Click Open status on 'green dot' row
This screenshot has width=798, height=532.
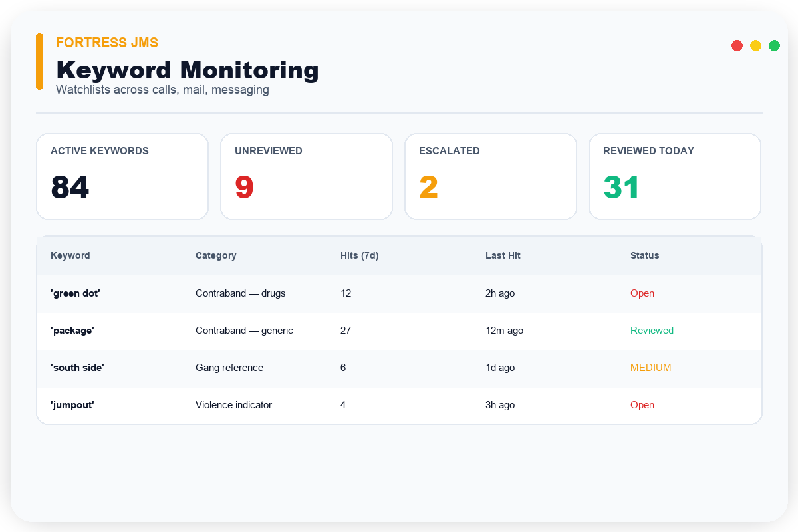pyautogui.click(x=642, y=293)
